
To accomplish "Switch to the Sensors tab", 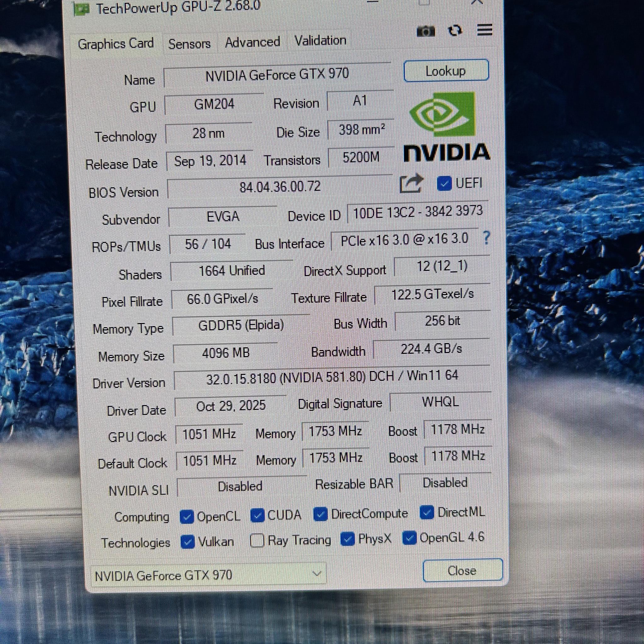I will tap(189, 44).
